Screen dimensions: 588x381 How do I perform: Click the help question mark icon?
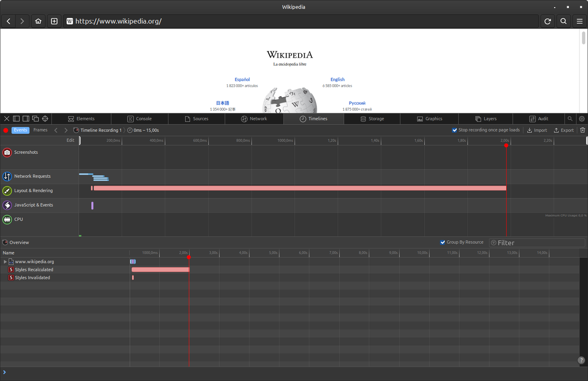tap(581, 361)
